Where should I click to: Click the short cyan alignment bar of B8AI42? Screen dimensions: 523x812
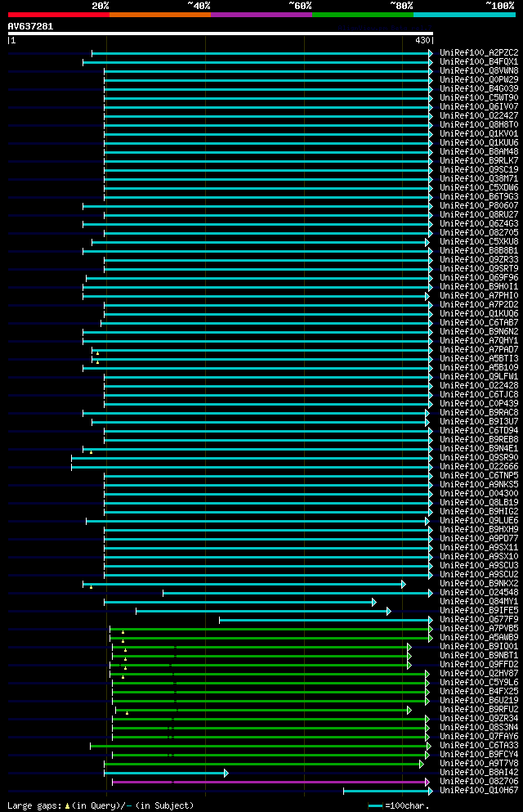166,774
